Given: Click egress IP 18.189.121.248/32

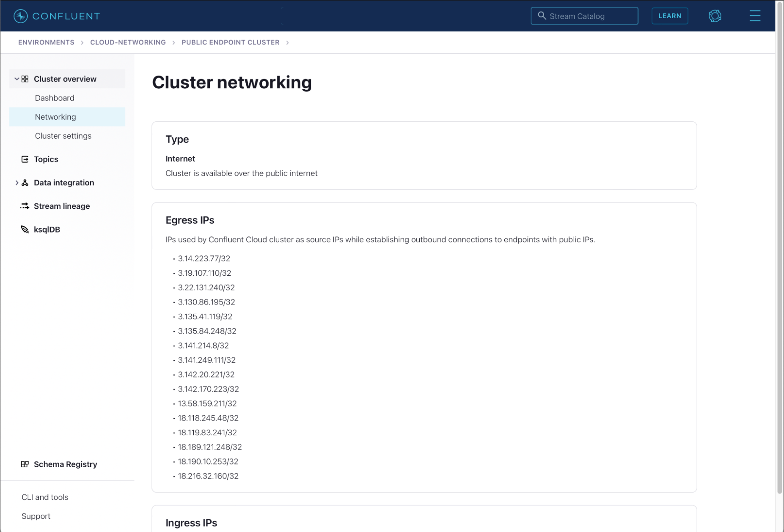Looking at the screenshot, I should pos(210,447).
